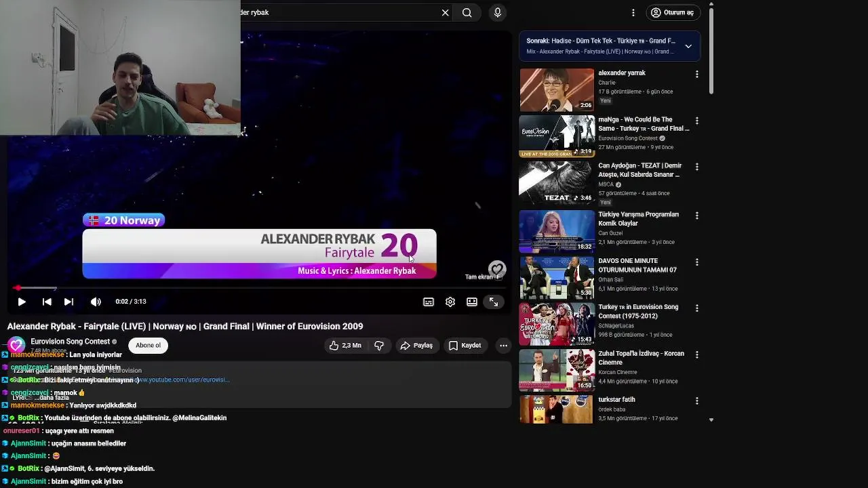Open options menu for maNga video
Image resolution: width=868 pixels, height=488 pixels.
tap(697, 121)
